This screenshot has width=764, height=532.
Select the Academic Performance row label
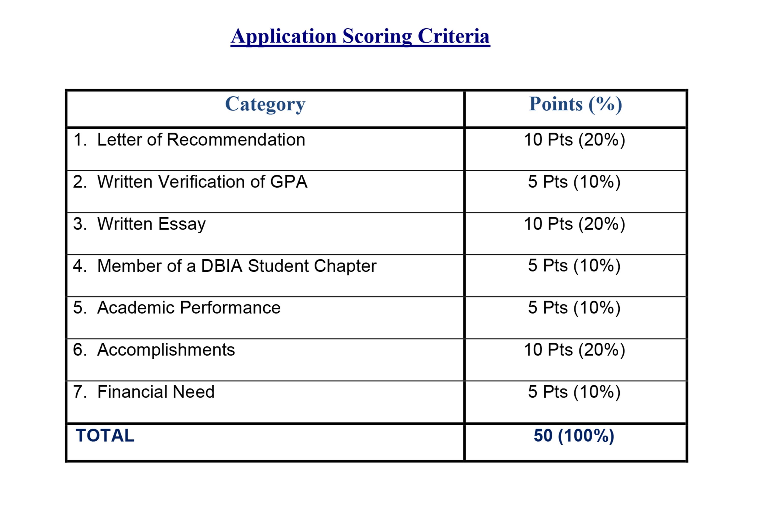(189, 308)
